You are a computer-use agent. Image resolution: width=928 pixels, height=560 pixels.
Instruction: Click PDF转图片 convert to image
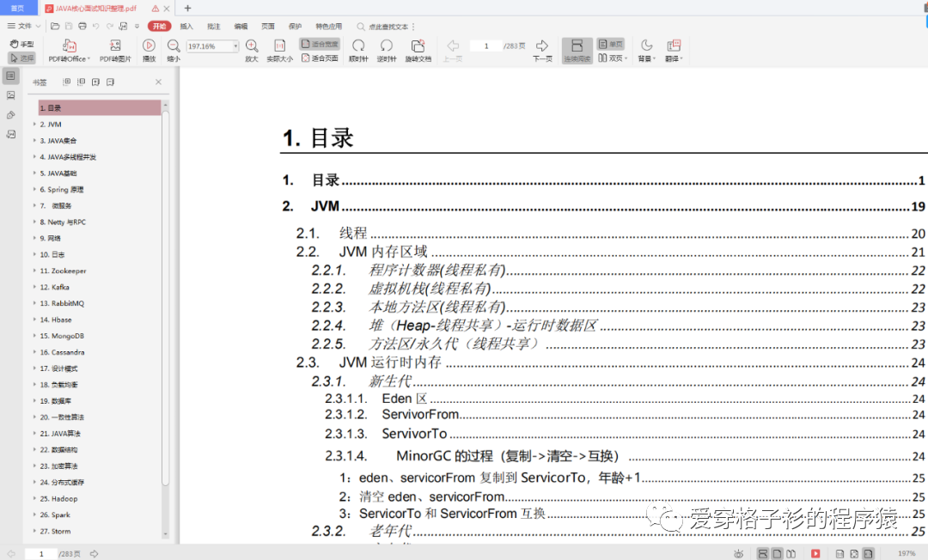click(115, 51)
